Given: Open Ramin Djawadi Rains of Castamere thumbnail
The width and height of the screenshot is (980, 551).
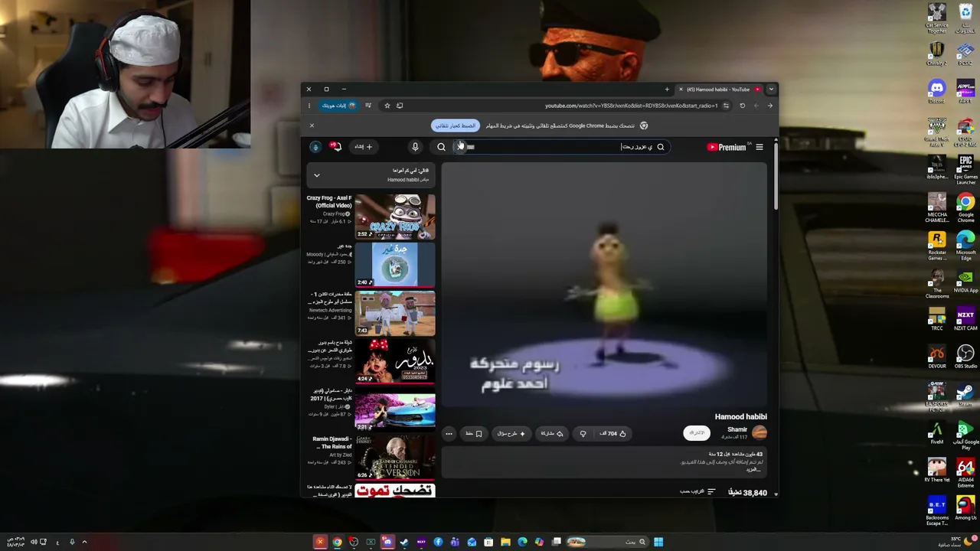Looking at the screenshot, I should [394, 458].
